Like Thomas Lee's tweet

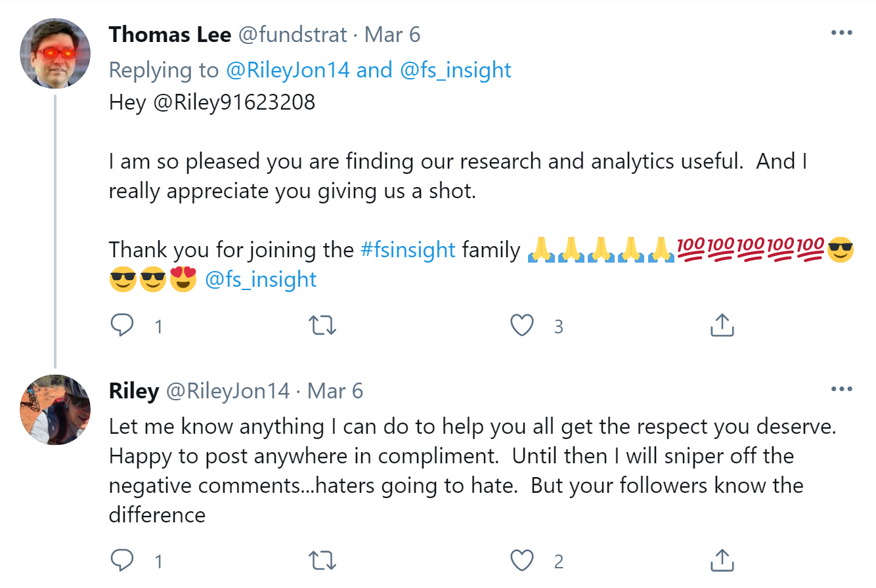point(522,325)
